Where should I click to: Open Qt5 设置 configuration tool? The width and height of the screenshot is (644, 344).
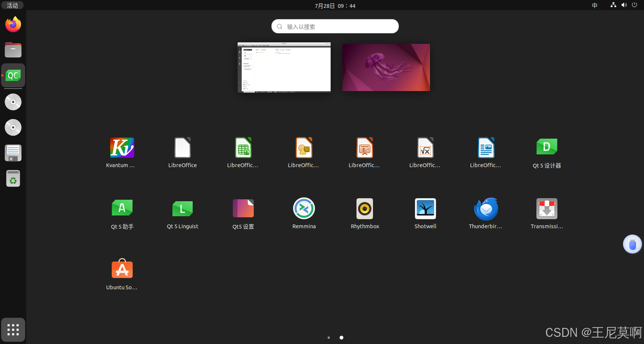(x=243, y=208)
